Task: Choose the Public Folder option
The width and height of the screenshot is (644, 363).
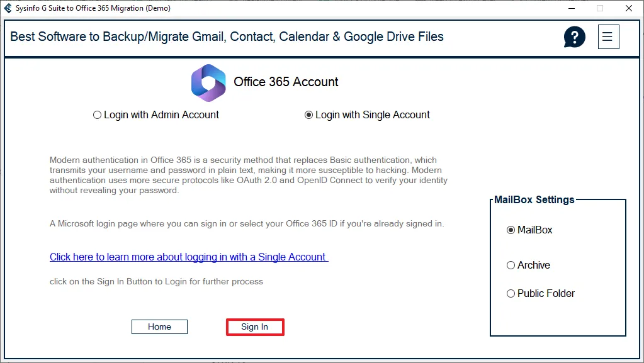Action: point(541,294)
